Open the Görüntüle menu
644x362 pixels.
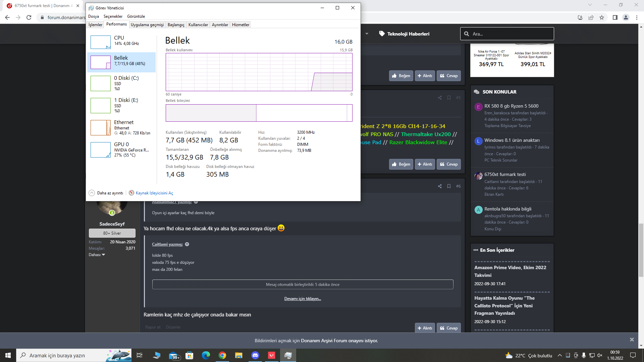point(136,16)
